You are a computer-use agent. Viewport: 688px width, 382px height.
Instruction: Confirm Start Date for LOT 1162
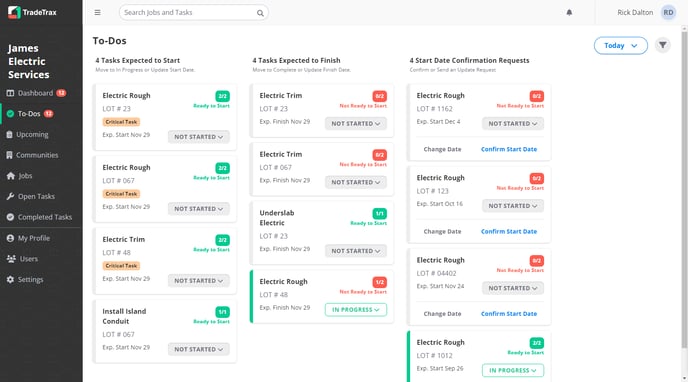pos(509,149)
